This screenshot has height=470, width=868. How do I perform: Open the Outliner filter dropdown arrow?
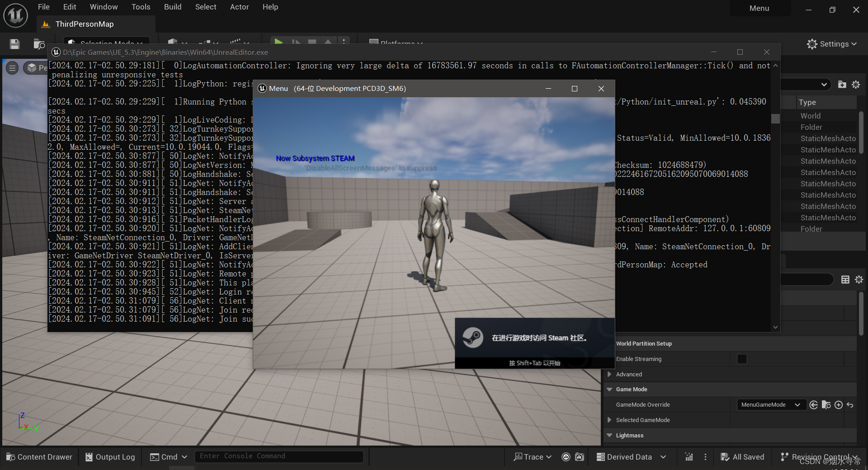click(824, 85)
